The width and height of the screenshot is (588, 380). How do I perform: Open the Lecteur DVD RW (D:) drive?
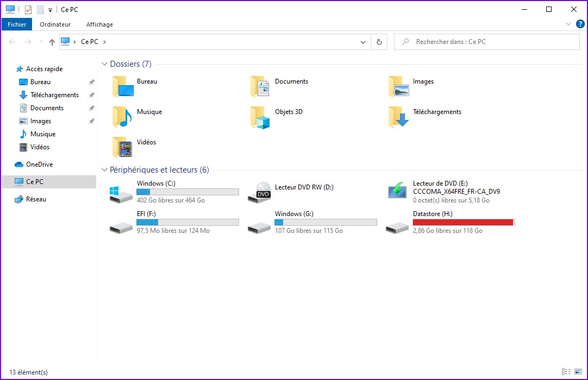(x=259, y=193)
